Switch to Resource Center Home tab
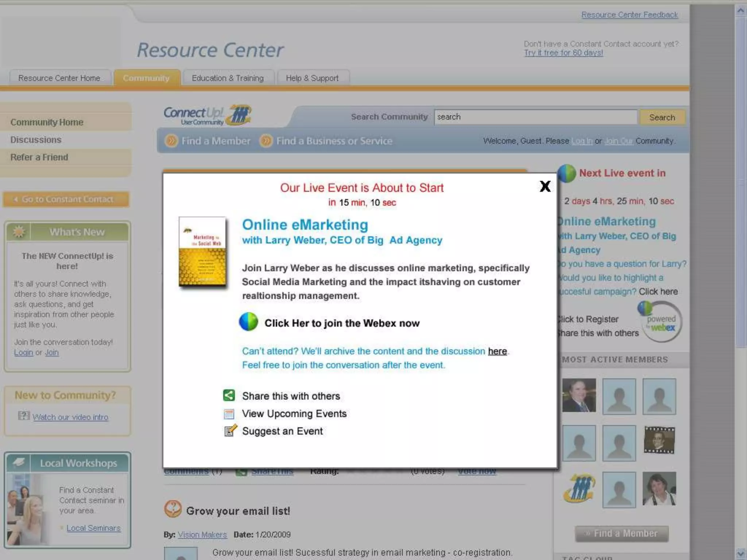Image resolution: width=747 pixels, height=560 pixels. (x=59, y=78)
